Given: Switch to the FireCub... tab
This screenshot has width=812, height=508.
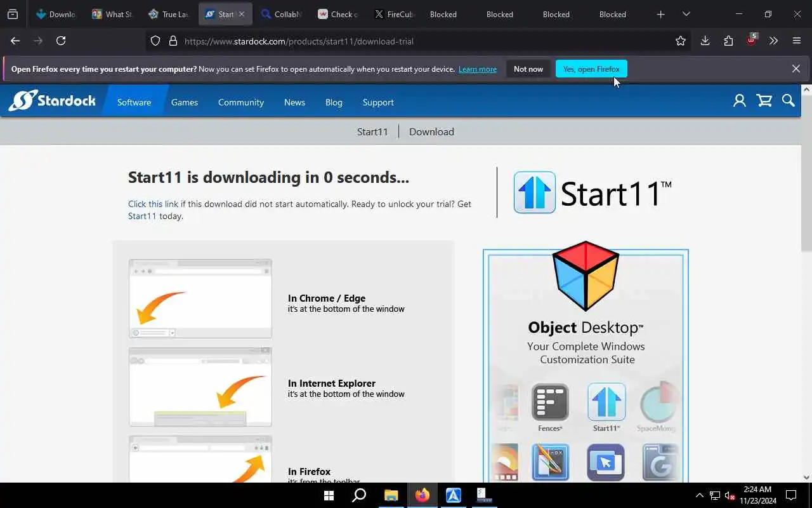Looking at the screenshot, I should coord(395,14).
